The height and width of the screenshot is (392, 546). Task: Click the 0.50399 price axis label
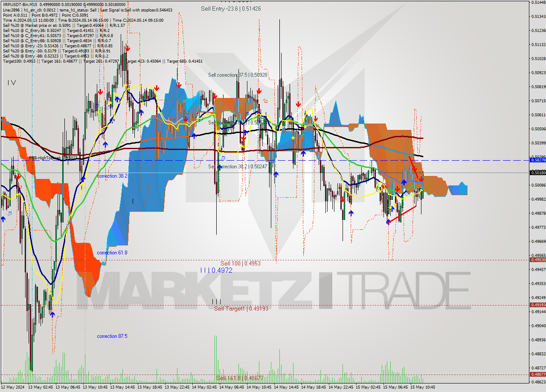point(538,143)
